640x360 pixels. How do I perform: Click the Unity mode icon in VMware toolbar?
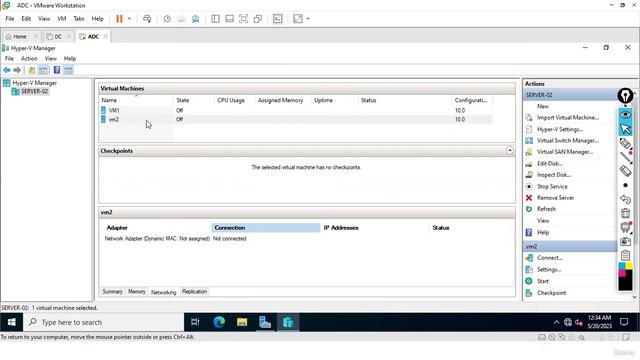(258, 19)
